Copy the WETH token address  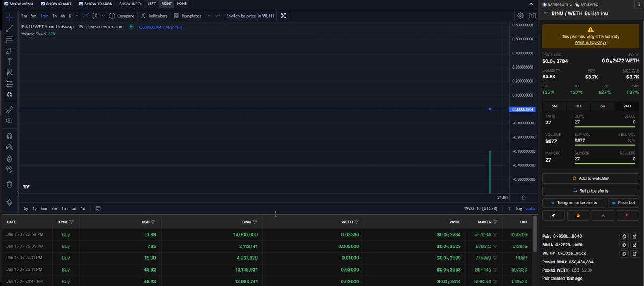coord(624,253)
